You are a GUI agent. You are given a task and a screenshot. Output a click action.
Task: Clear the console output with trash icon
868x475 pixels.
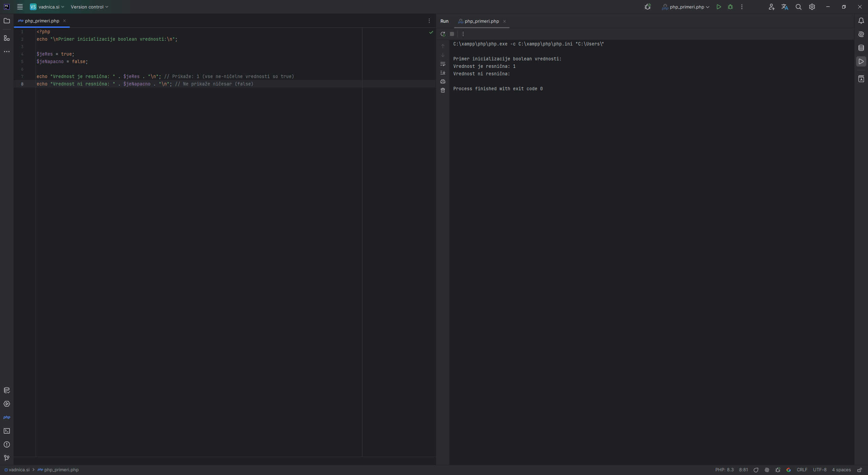tap(443, 90)
